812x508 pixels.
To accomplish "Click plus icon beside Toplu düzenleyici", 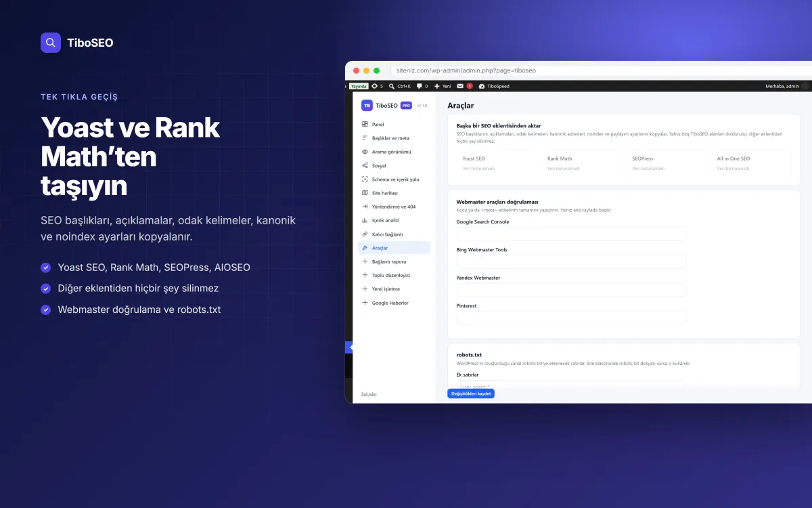I will click(x=365, y=275).
